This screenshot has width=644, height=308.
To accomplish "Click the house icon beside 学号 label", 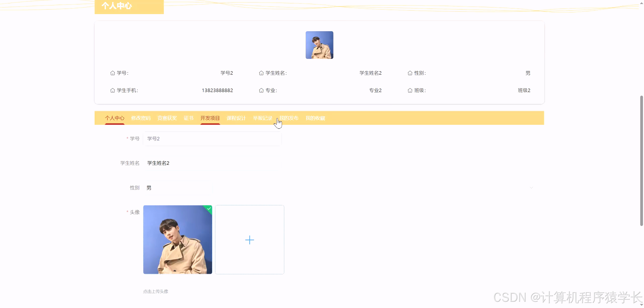I will coord(112,73).
